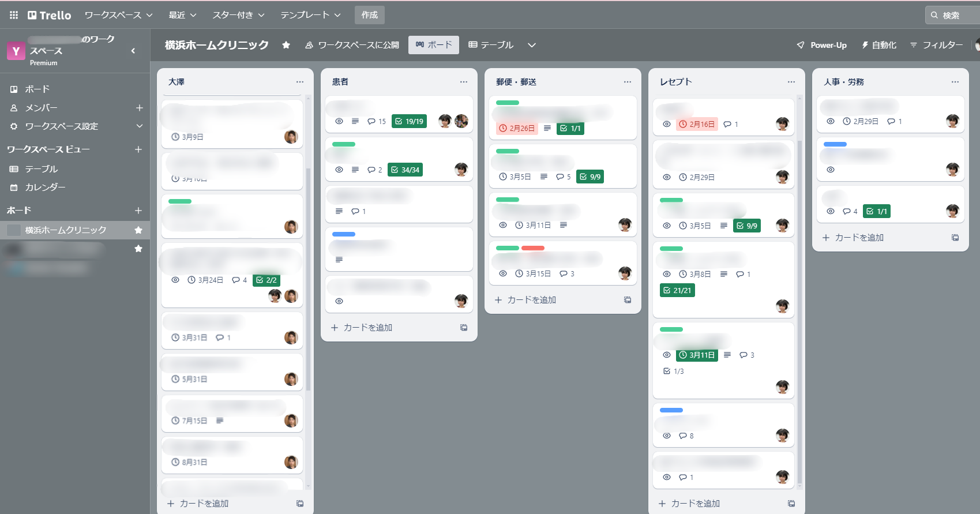This screenshot has height=514, width=980.
Task: Expand ワークスペース設定 chevron in sidebar
Action: click(x=139, y=126)
